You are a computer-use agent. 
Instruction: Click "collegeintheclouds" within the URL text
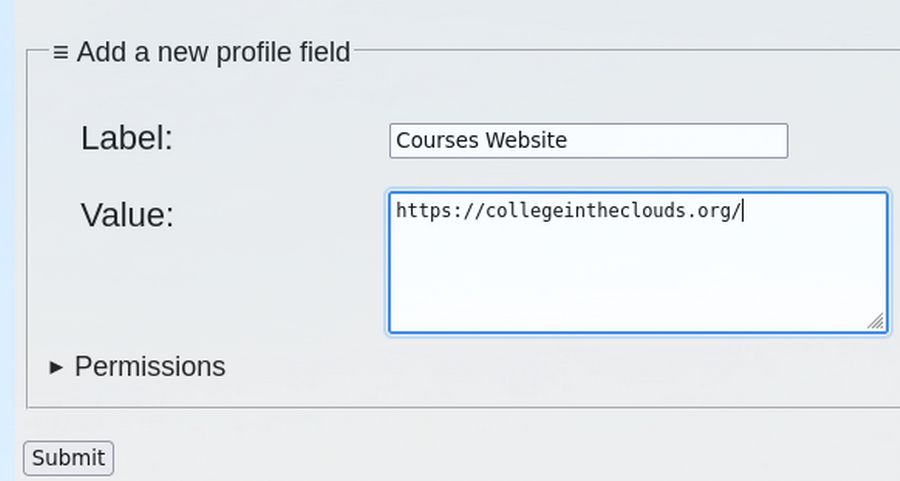pyautogui.click(x=582, y=211)
